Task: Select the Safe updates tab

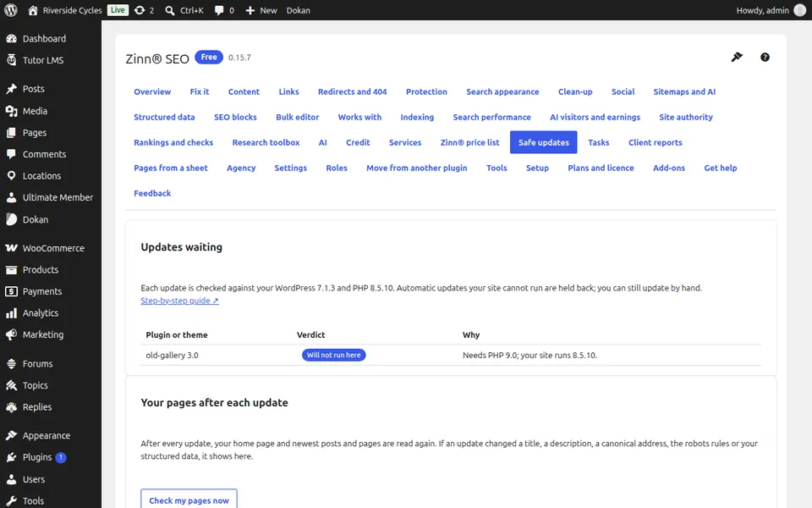Action: tap(543, 142)
